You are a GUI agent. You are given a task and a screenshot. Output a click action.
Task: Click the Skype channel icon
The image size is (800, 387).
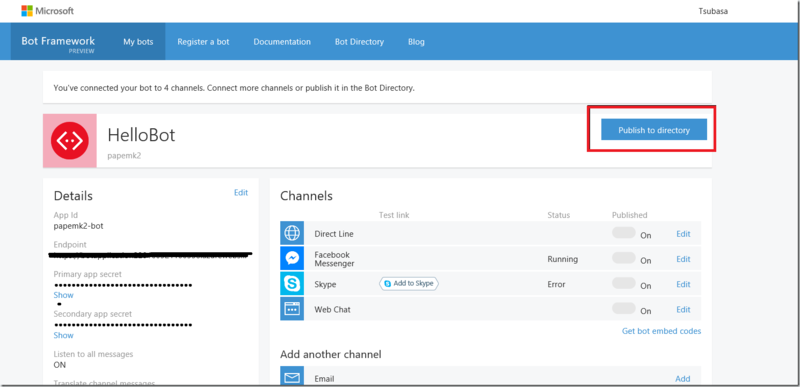click(292, 283)
